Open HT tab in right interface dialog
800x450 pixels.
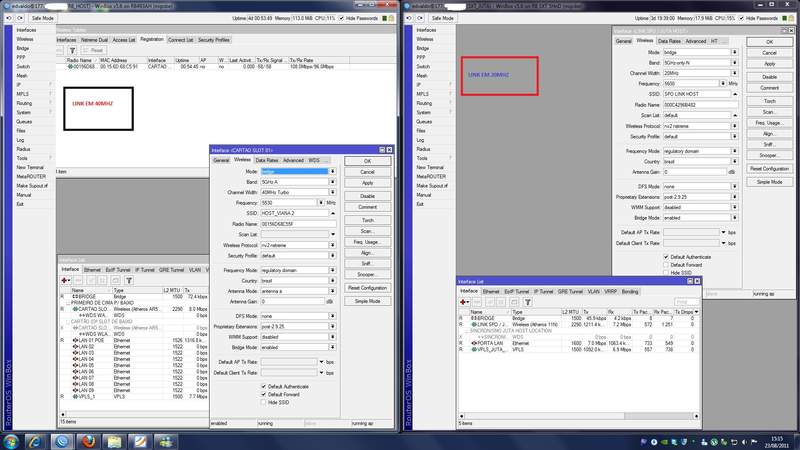[x=714, y=41]
